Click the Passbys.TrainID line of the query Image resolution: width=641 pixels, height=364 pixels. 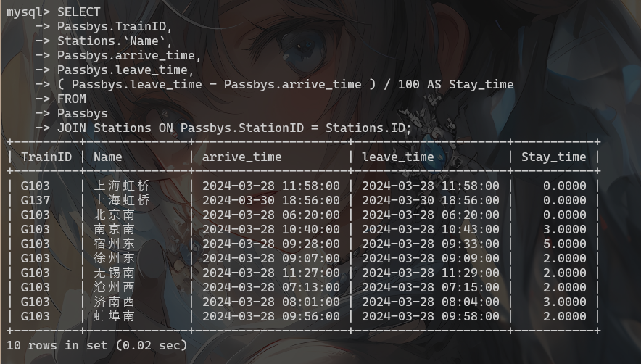point(115,26)
